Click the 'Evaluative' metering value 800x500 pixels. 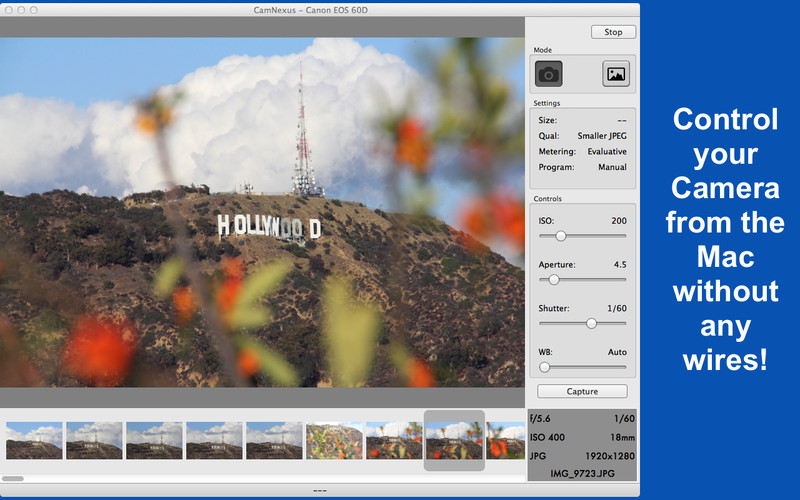[607, 152]
